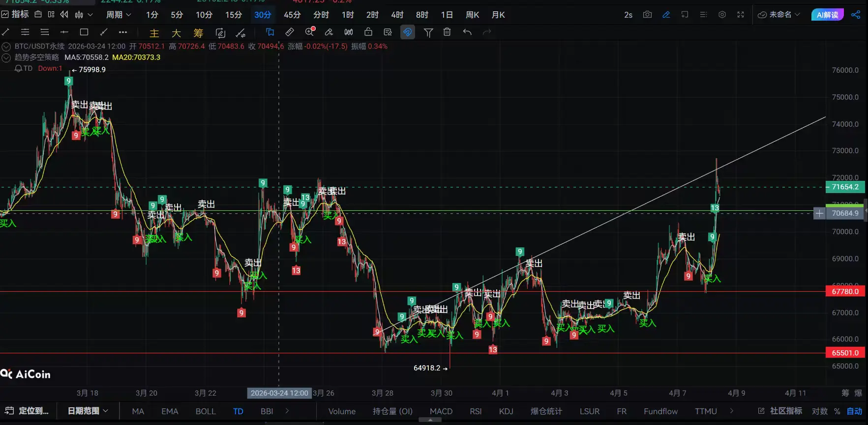Select the horizontal line drawing tool
This screenshot has width=868, height=425.
[64, 32]
